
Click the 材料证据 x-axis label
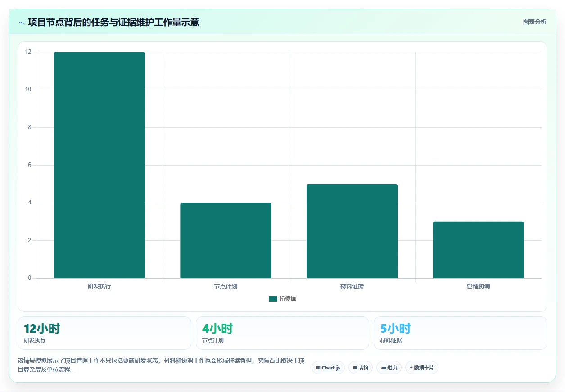click(352, 286)
